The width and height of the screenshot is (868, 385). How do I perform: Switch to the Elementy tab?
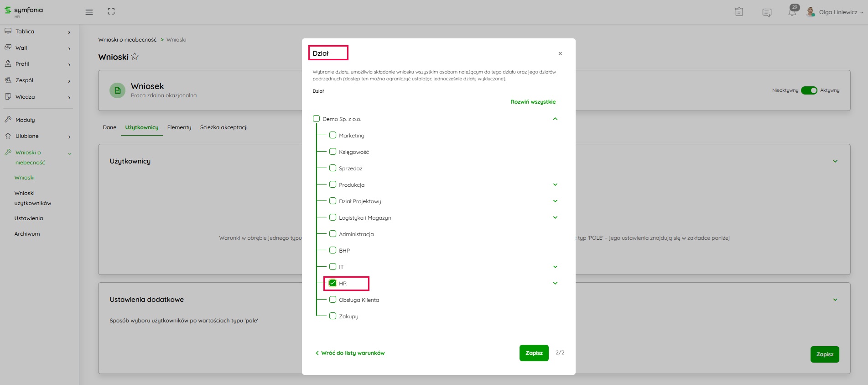179,127
